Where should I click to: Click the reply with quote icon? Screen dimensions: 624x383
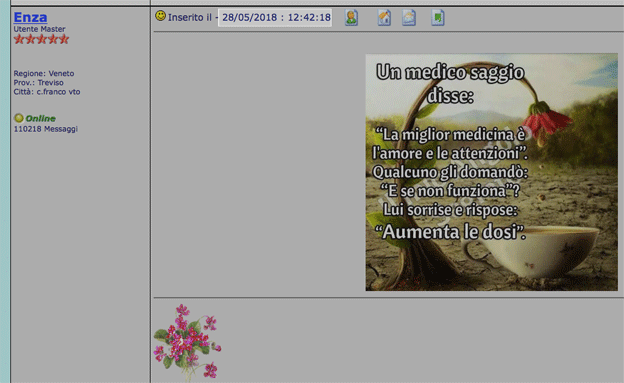(438, 18)
